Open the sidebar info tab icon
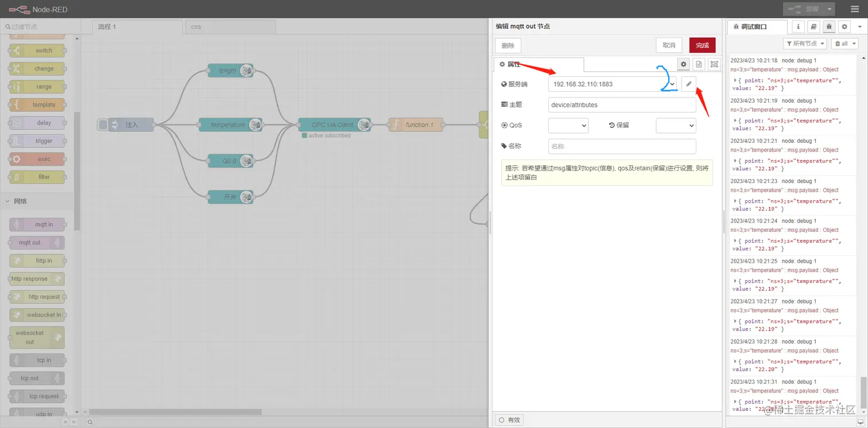This screenshot has width=868, height=428. 798,26
